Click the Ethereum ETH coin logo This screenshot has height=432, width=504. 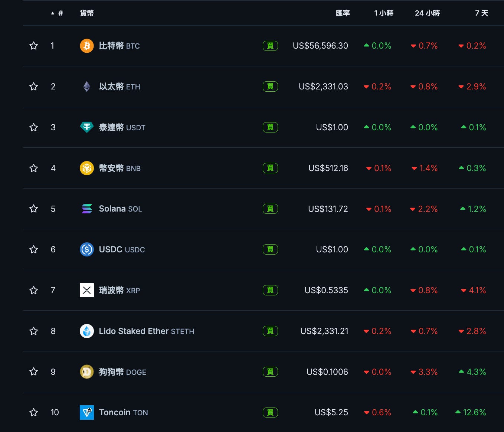[87, 86]
